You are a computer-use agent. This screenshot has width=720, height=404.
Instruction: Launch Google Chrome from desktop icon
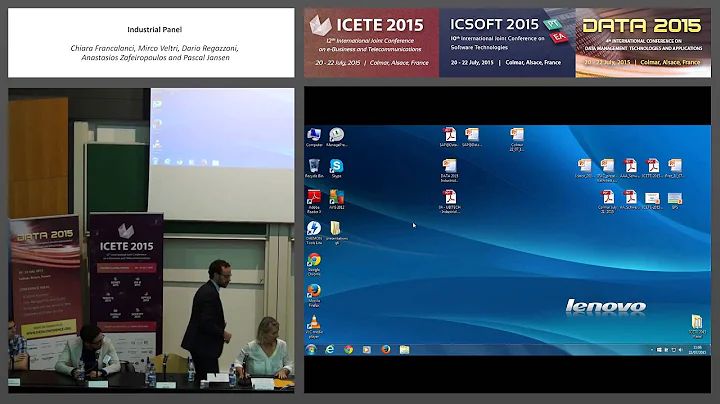click(314, 264)
